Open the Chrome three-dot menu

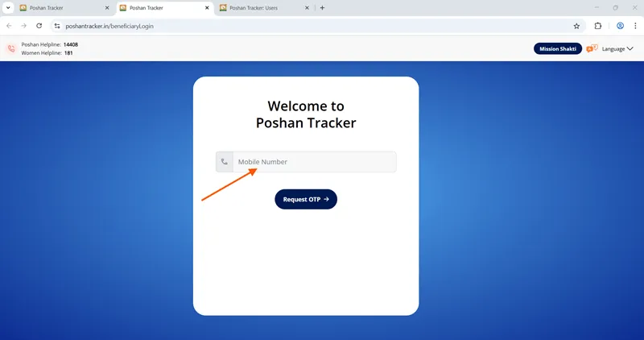pyautogui.click(x=635, y=26)
